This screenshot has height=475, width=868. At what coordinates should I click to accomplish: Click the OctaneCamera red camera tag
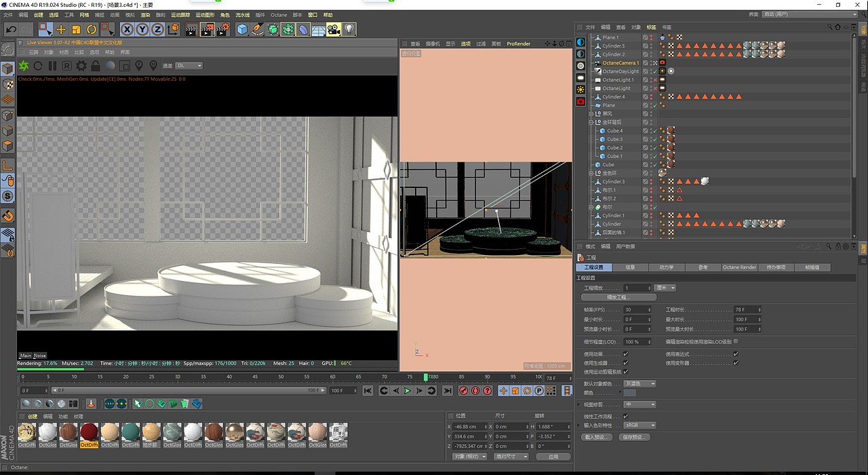click(663, 63)
